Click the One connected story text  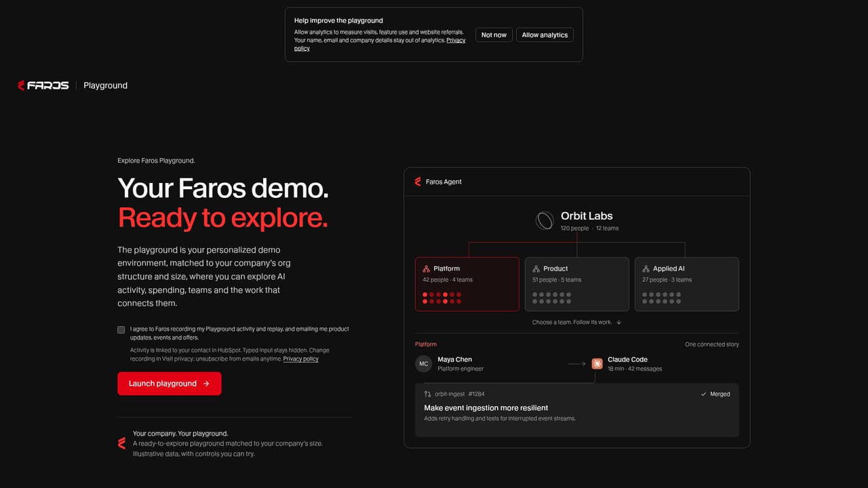point(712,344)
